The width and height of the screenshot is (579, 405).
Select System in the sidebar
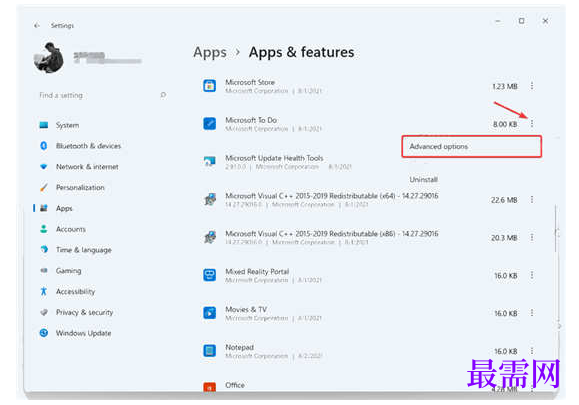click(x=68, y=125)
